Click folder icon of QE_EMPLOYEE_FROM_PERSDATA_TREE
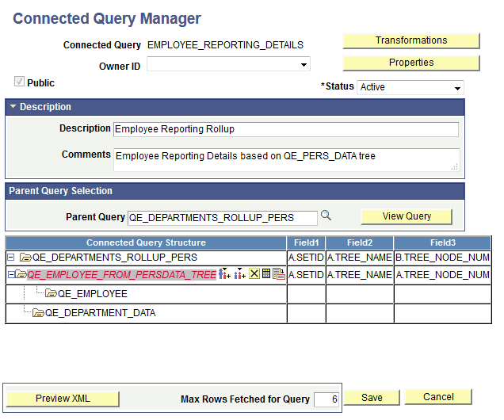The height and width of the screenshot is (420, 504). click(x=21, y=274)
